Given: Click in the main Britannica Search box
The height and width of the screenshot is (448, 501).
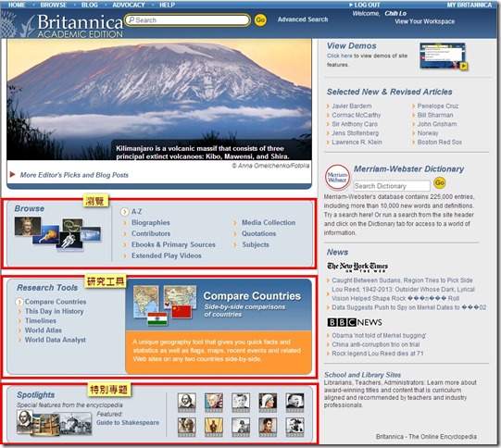Looking at the screenshot, I should pos(188,20).
